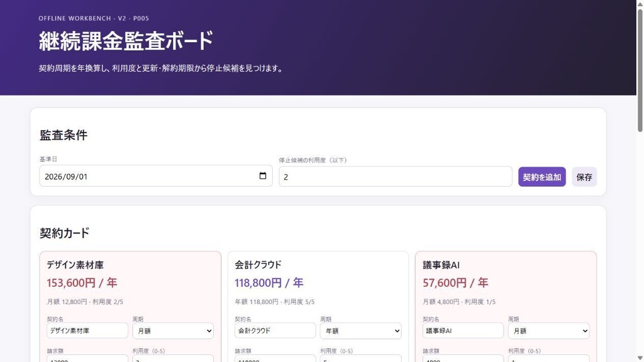644x362 pixels.
Task: Edit the 契約名 field containing 会計クラウド
Action: [x=275, y=331]
